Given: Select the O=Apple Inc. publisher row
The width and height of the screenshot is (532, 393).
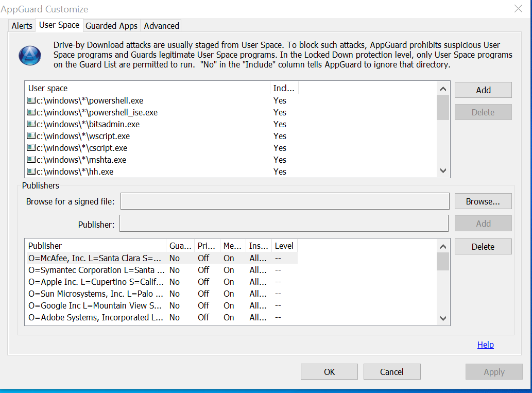Looking at the screenshot, I should [162, 282].
